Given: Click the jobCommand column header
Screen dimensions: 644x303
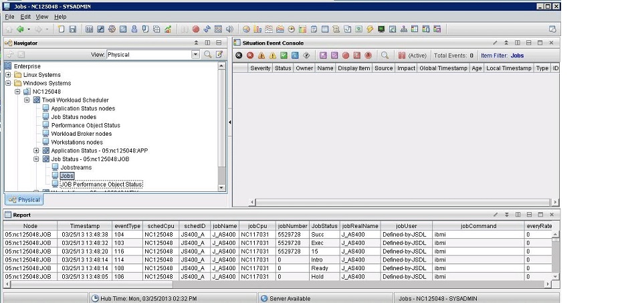Looking at the screenshot, I should pyautogui.click(x=478, y=226).
